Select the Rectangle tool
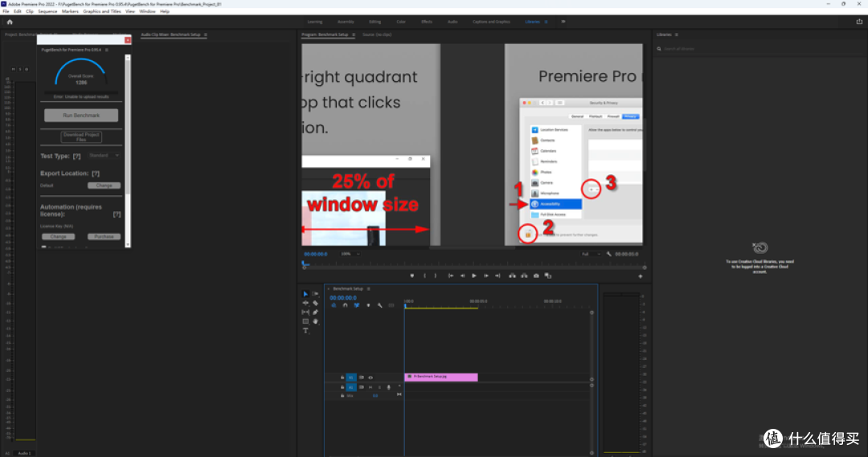This screenshot has height=457, width=868. [x=305, y=321]
